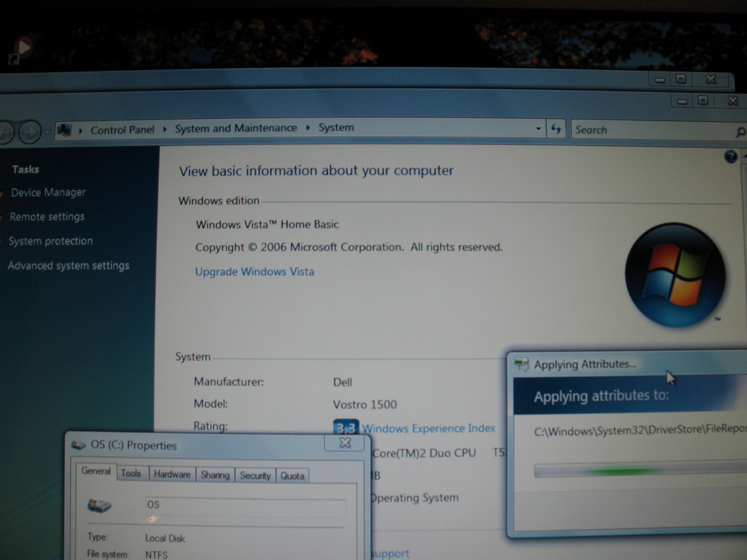Click the refresh button in address bar

(x=556, y=129)
